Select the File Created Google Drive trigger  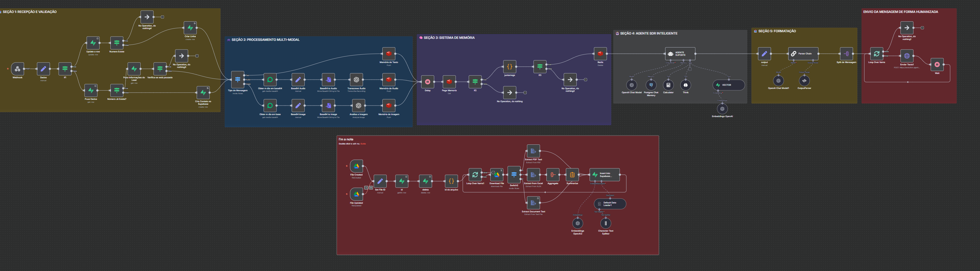[356, 166]
